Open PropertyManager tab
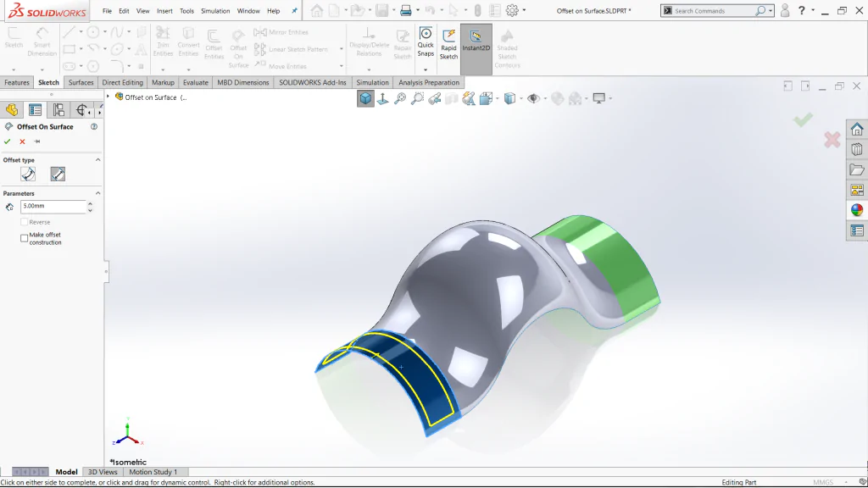Viewport: 868px width, 488px height. point(35,110)
